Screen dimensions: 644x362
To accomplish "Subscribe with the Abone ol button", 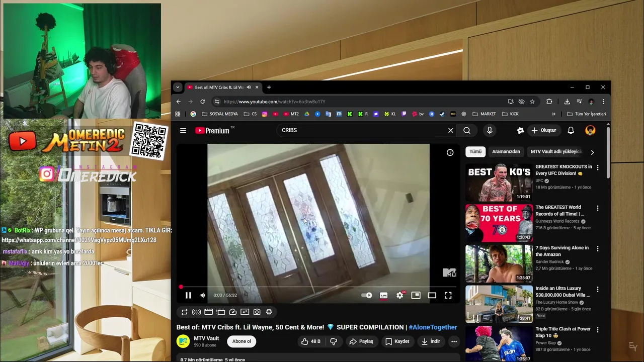I will click(242, 341).
